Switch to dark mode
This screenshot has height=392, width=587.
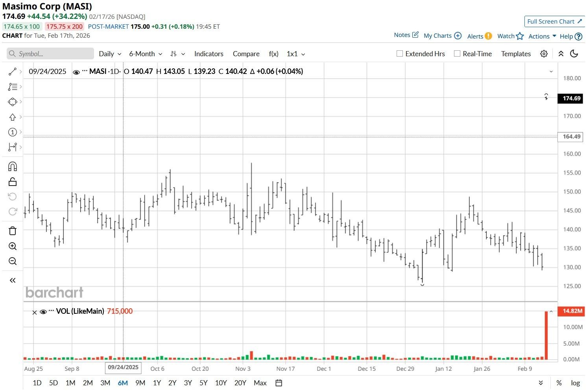[574, 54]
